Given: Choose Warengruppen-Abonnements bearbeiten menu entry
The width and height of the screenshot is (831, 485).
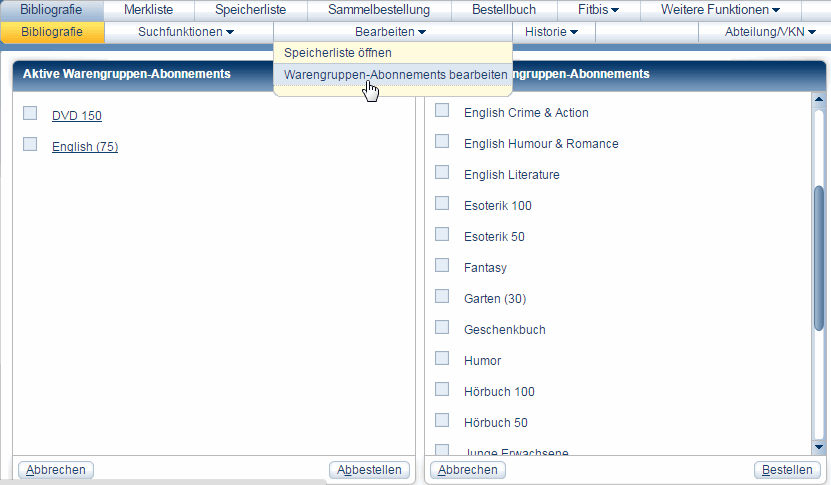Looking at the screenshot, I should tap(395, 75).
